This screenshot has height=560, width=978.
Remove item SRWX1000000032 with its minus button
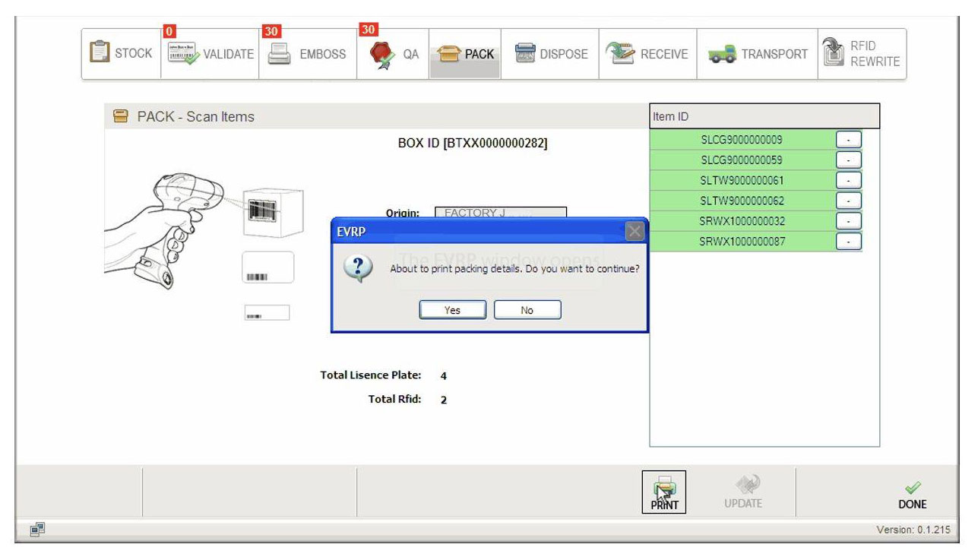[x=848, y=221]
